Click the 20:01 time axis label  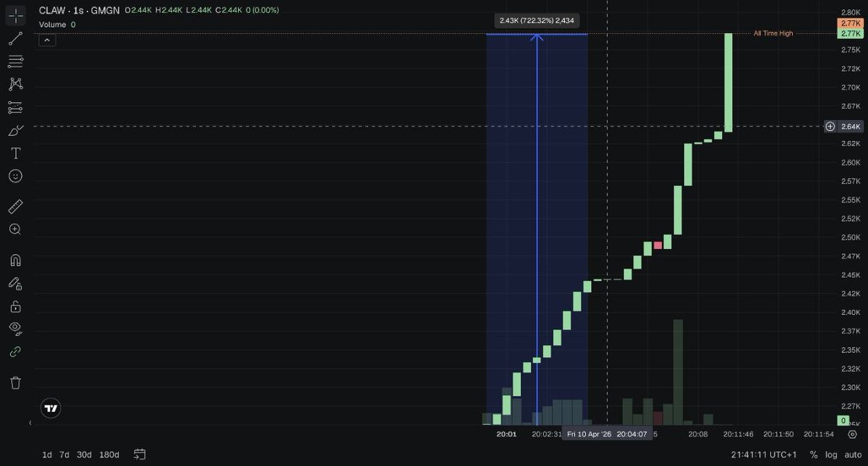506,434
